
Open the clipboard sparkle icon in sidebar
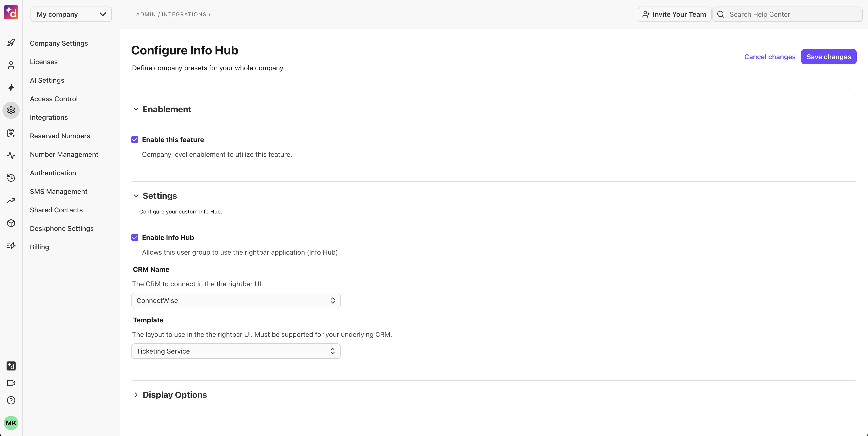coord(11,133)
